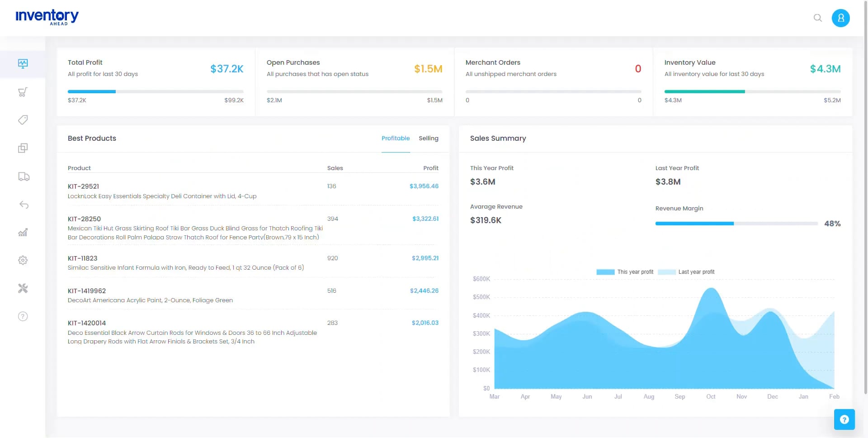Image resolution: width=868 pixels, height=438 pixels.
Task: Click the Total Profit progress bar
Action: tap(156, 91)
